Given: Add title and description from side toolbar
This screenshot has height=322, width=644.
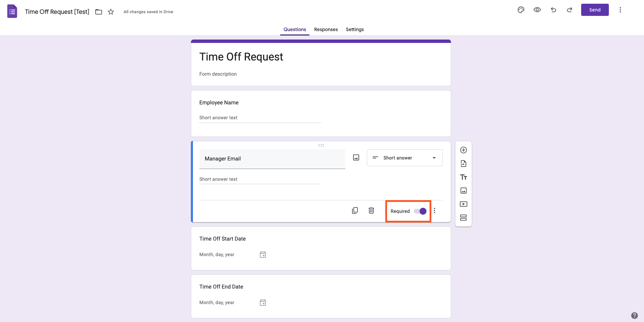Looking at the screenshot, I should point(464,177).
